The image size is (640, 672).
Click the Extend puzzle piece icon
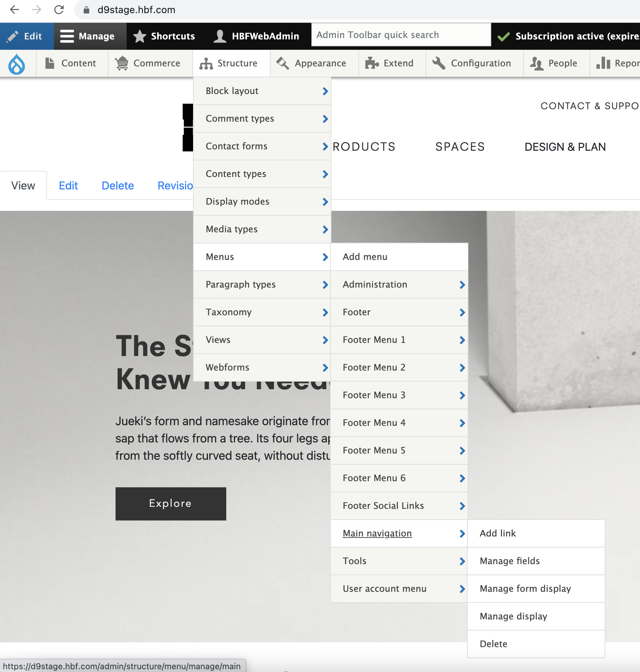coord(372,63)
